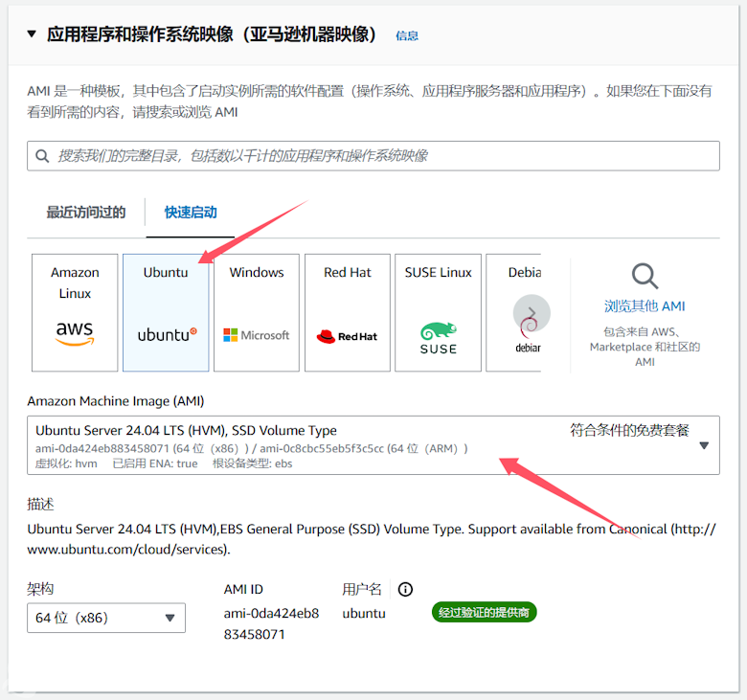Open the Amazon Machine Image dropdown arrow
747x700 pixels.
(x=704, y=445)
